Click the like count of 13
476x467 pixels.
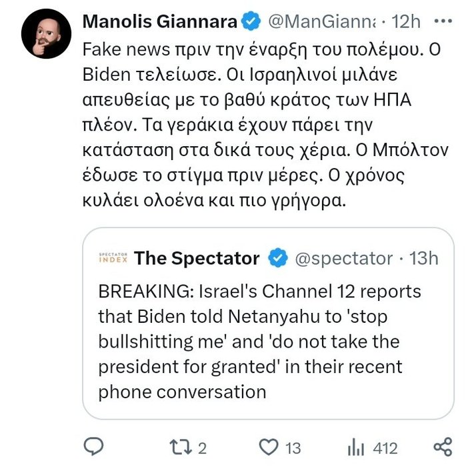(x=293, y=446)
